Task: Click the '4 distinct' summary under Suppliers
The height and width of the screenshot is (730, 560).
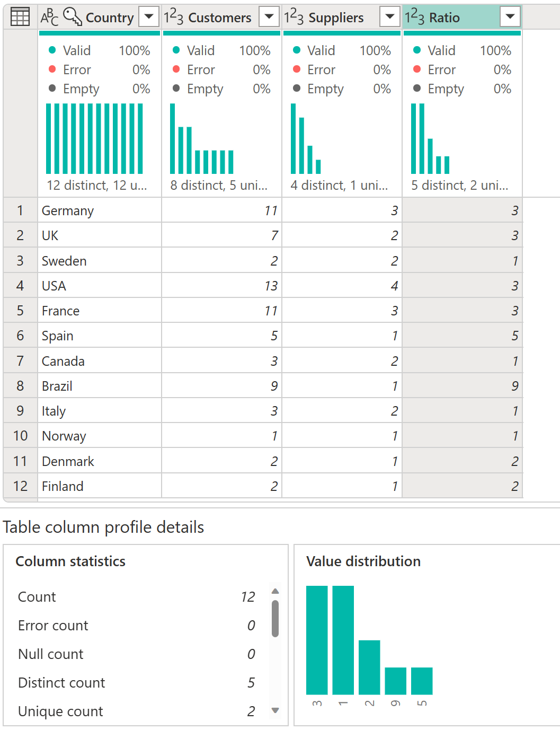Action: coord(339,186)
